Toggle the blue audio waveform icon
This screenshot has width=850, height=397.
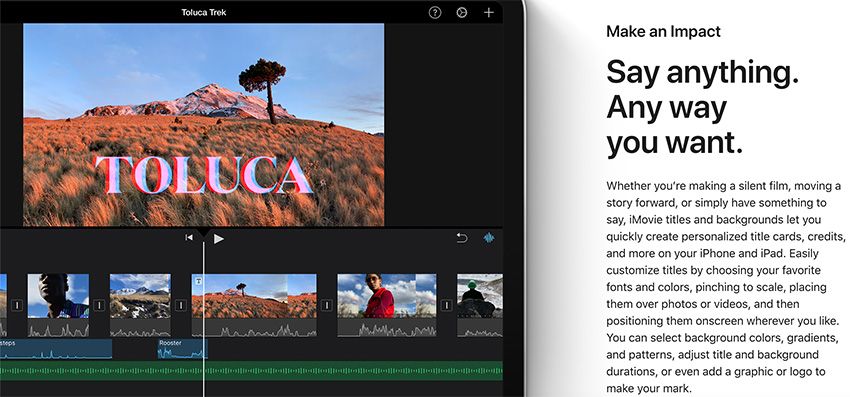(x=488, y=238)
